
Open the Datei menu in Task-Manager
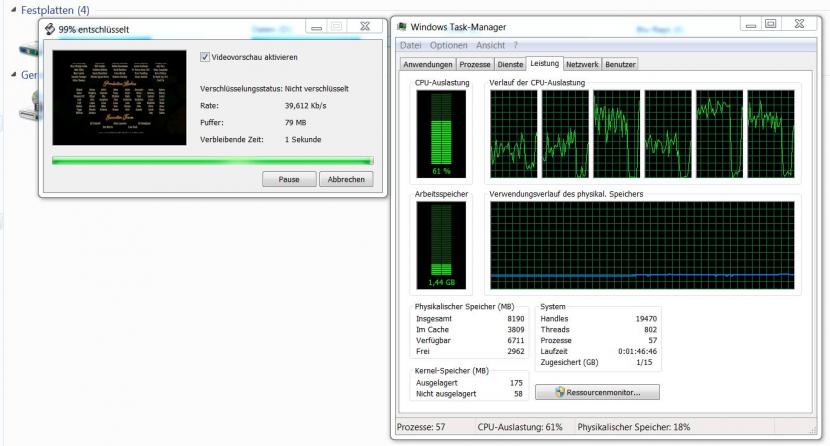point(411,45)
